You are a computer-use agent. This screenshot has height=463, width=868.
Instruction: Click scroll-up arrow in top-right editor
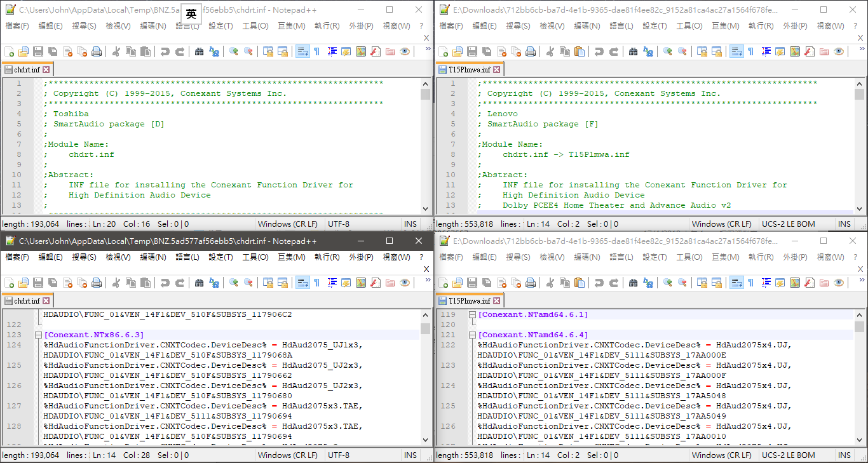click(x=859, y=83)
